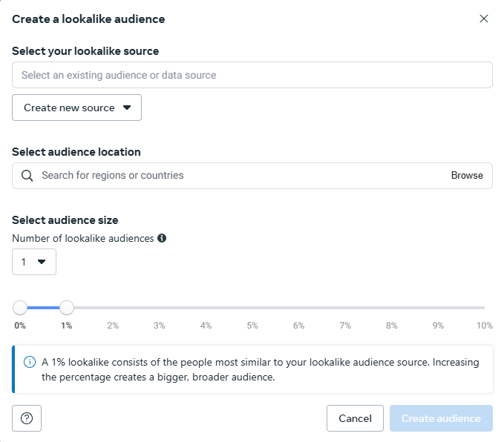Click the 2% label on audience slider
The image size is (504, 442).
pos(113,326)
